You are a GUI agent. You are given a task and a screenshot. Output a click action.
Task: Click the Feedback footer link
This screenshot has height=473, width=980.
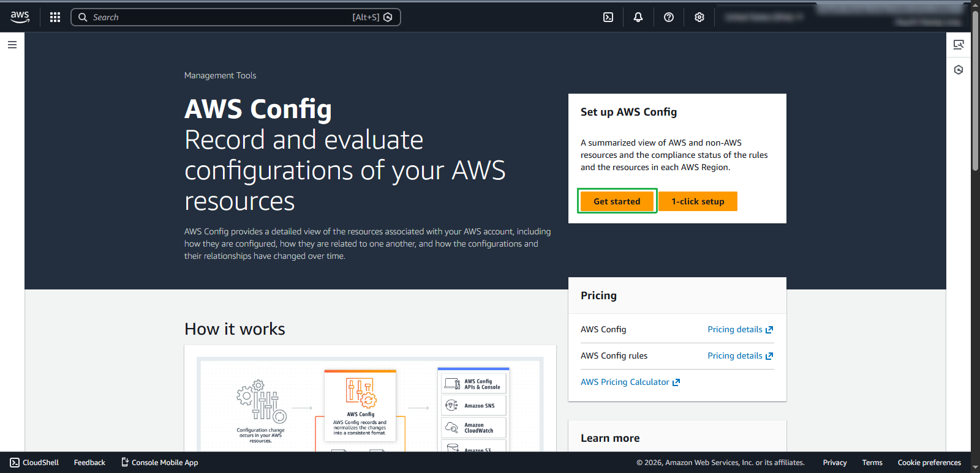[x=89, y=463]
